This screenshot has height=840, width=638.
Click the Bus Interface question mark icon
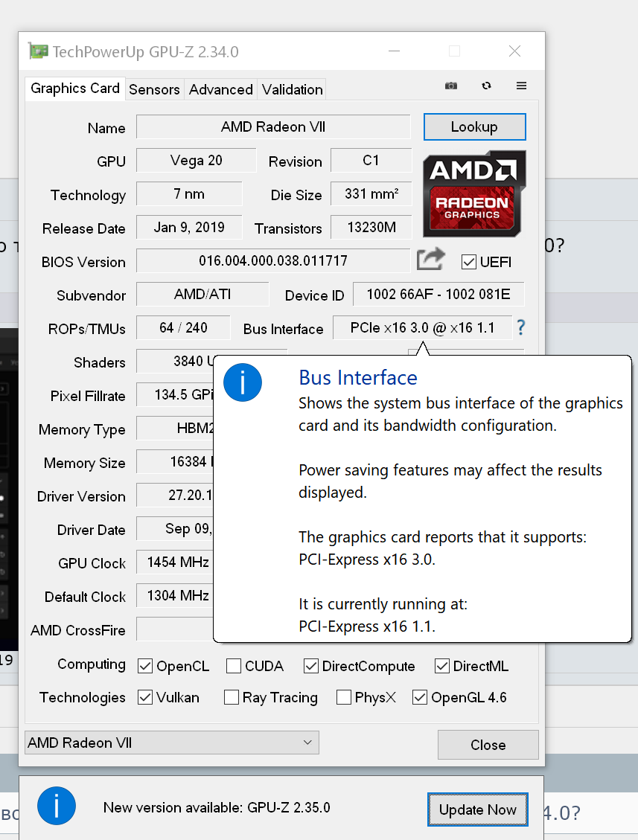(520, 327)
